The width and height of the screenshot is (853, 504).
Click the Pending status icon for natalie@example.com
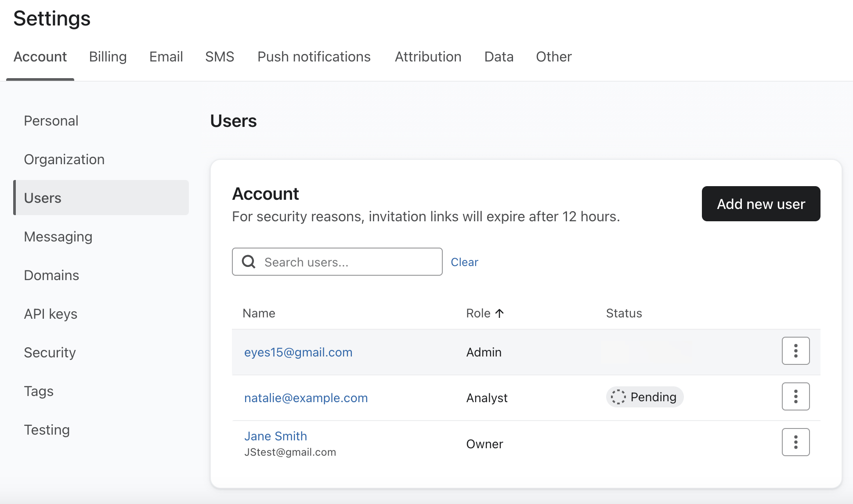coord(618,396)
